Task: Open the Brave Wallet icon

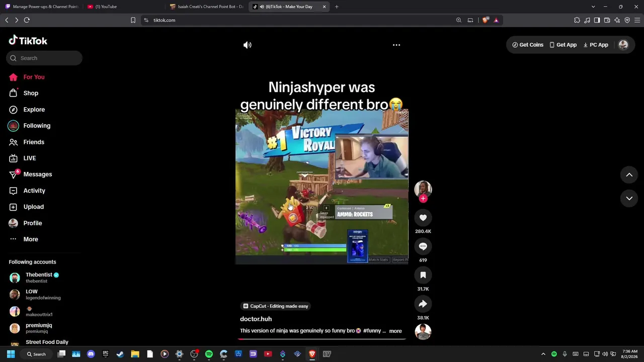Action: click(607, 20)
